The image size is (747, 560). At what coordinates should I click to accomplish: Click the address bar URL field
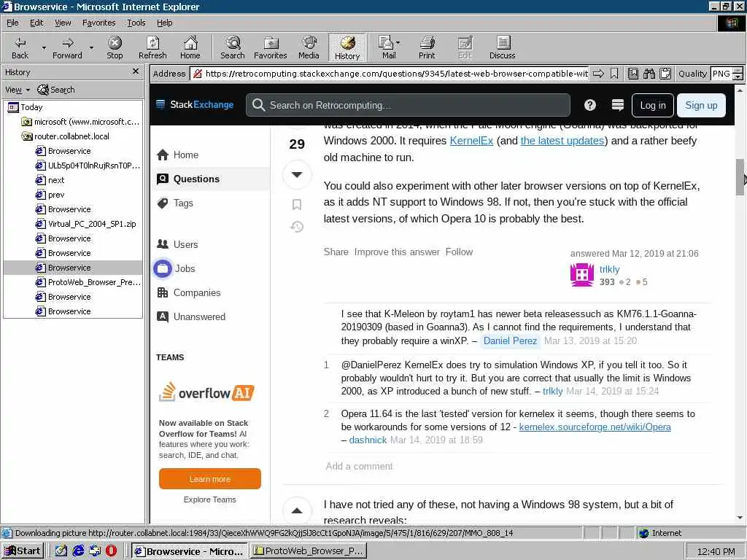(390, 74)
